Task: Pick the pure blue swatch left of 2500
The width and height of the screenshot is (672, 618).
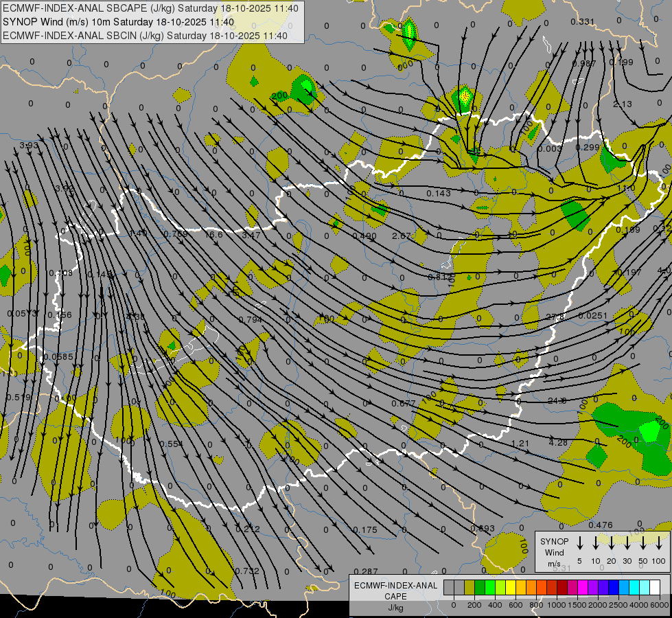Action: point(614,587)
